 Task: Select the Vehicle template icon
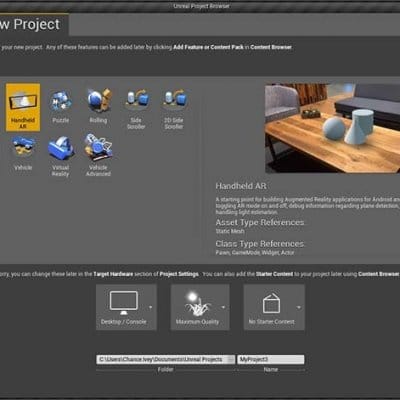(23, 147)
